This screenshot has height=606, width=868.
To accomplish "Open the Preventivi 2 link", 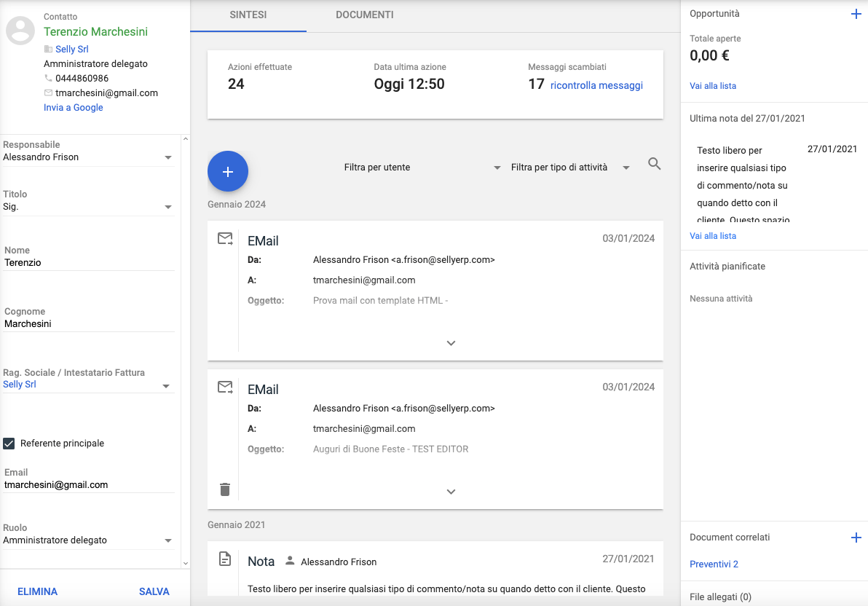I will 714,564.
